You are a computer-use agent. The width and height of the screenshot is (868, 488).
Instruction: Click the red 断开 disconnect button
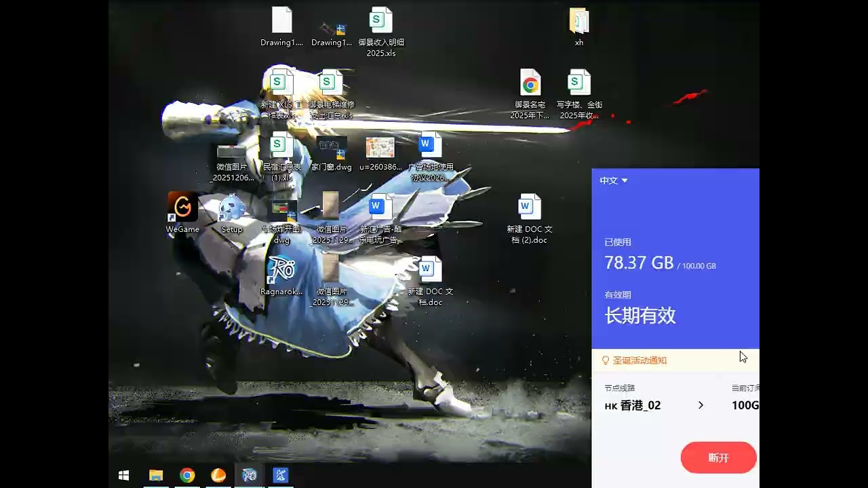(718, 457)
